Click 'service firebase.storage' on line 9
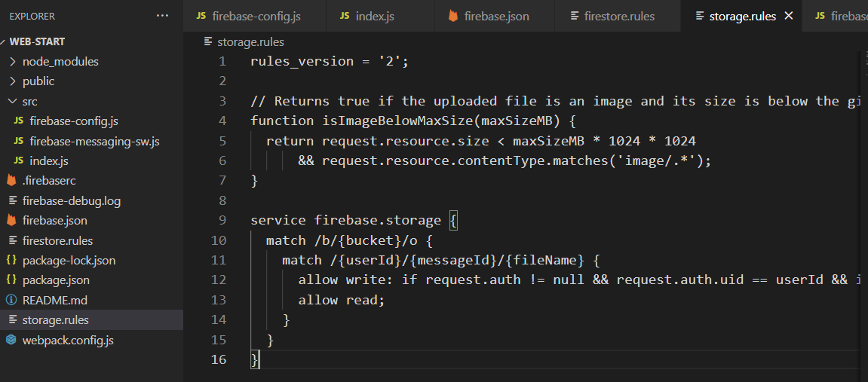868x382 pixels. [x=346, y=221]
